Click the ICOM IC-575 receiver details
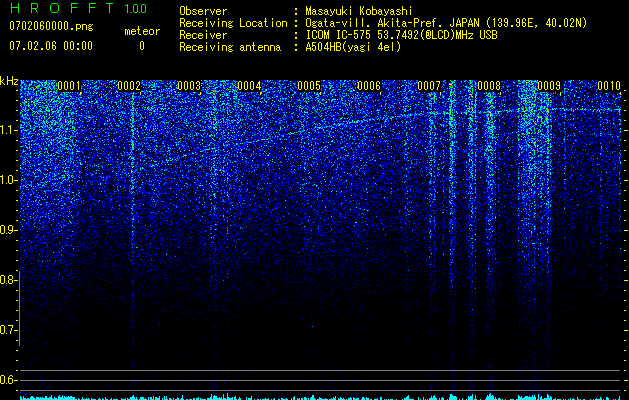Viewport: 629px width, 400px height. pos(401,35)
